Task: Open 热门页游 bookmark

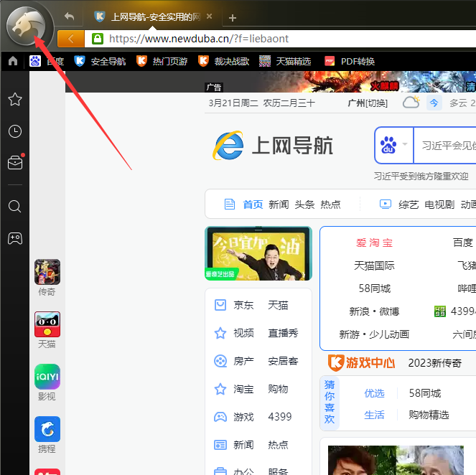Action: coord(162,61)
